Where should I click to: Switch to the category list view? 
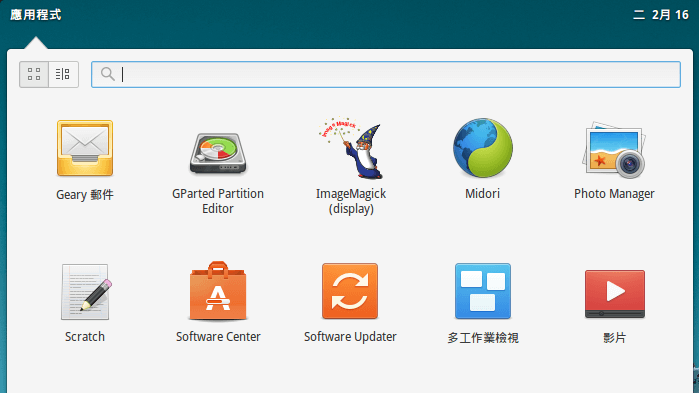tap(63, 74)
